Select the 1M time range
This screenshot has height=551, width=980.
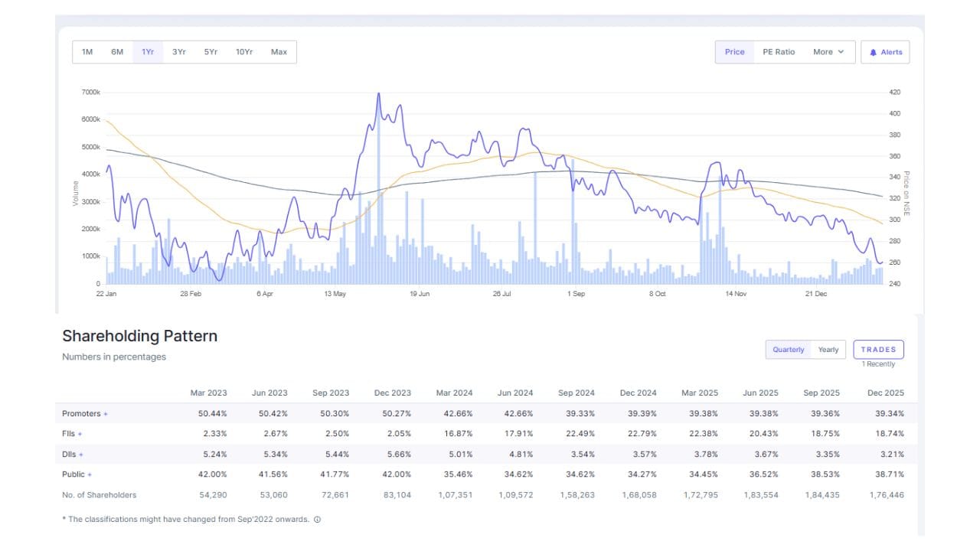(87, 52)
